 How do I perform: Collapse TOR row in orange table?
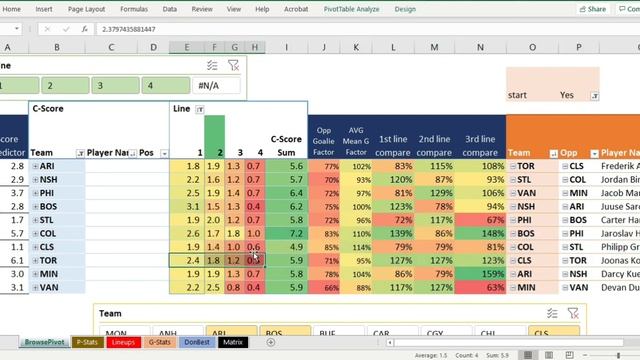(x=513, y=166)
